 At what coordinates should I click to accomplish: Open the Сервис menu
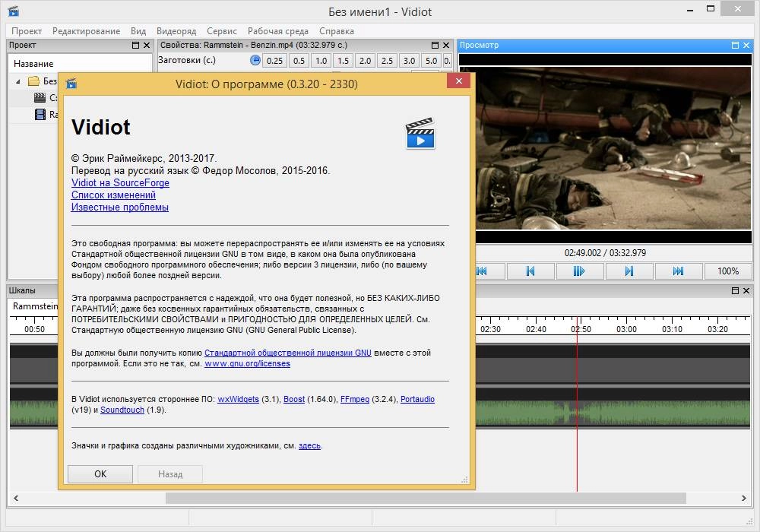pyautogui.click(x=221, y=31)
